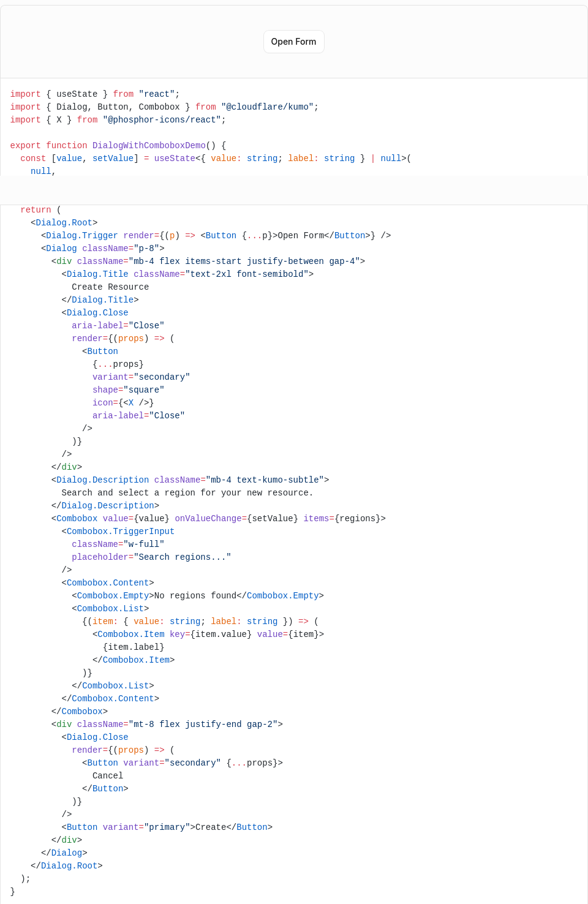The width and height of the screenshot is (588, 904).
Task: Click the '{item.label}' line
Action: pos(134,647)
